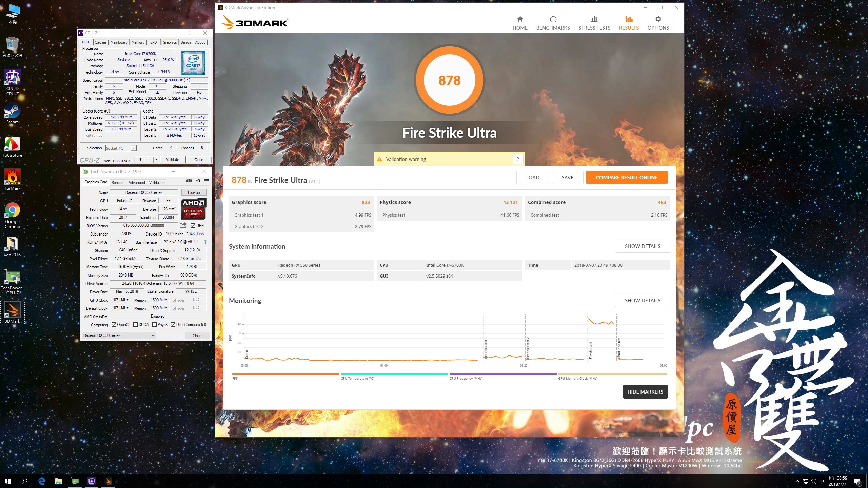Click the Bus Interface question mark in GPU-Z
Image resolution: width=868 pixels, height=488 pixels.
(x=205, y=242)
